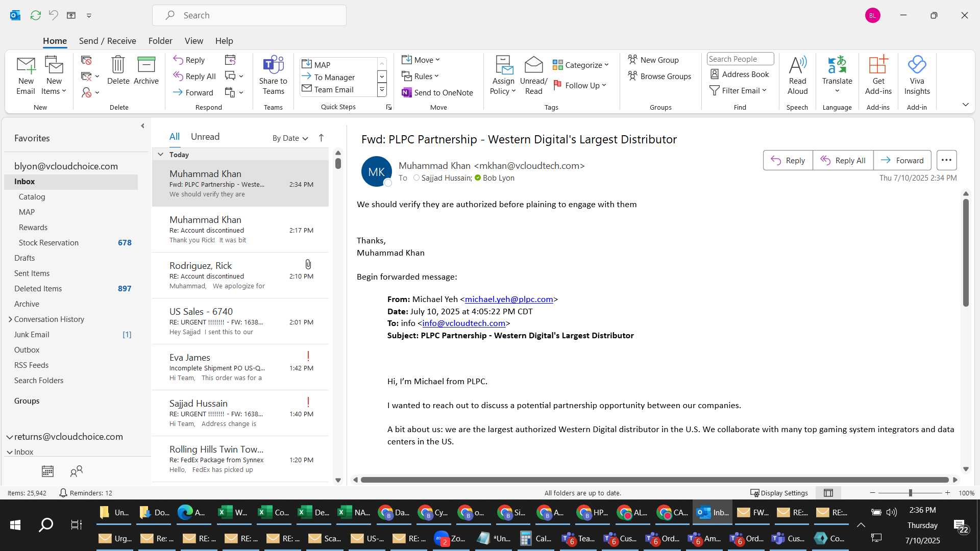
Task: Click the Meeting reply icon in Respond group
Action: point(230,60)
